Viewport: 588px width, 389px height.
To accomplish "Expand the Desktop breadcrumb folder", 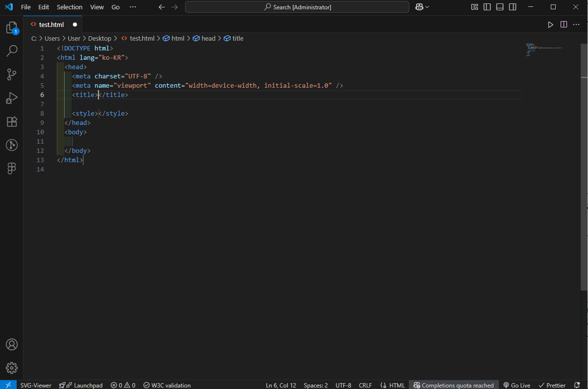I will (x=100, y=38).
